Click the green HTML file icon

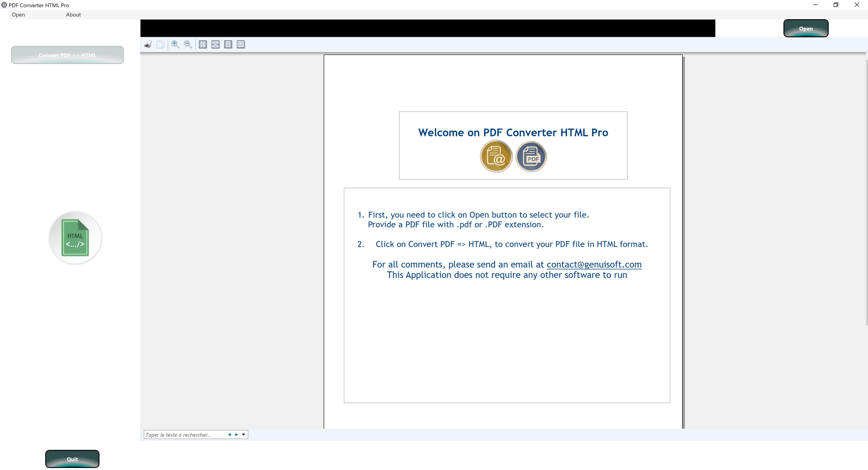75,238
